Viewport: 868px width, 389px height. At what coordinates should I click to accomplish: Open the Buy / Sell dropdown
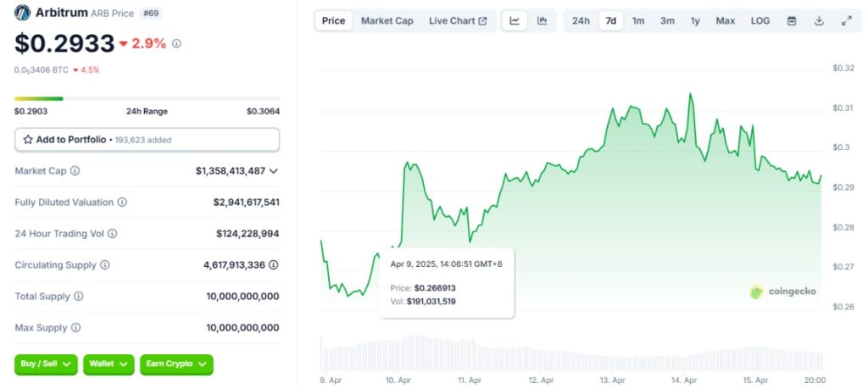click(x=46, y=364)
